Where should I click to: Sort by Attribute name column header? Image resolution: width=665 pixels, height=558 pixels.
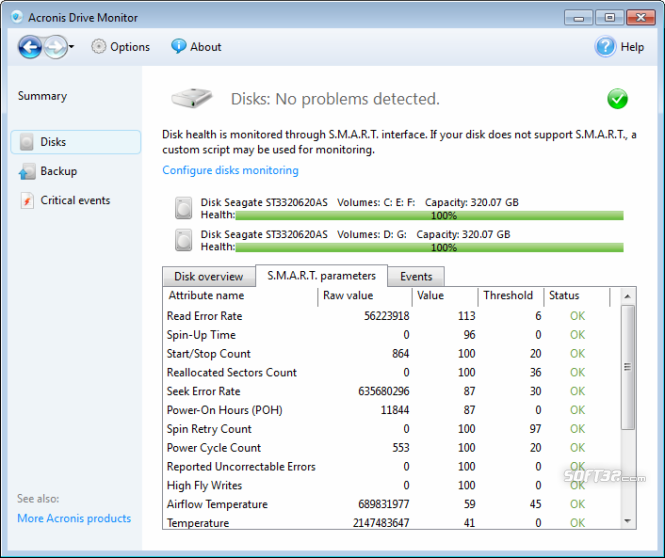pos(240,296)
